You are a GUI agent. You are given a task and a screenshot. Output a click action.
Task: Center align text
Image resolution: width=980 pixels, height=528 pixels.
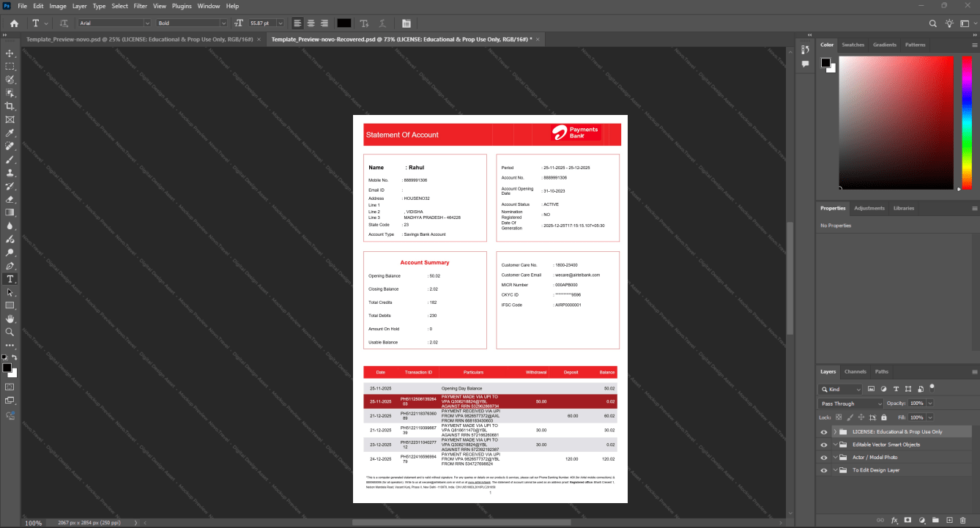[311, 23]
